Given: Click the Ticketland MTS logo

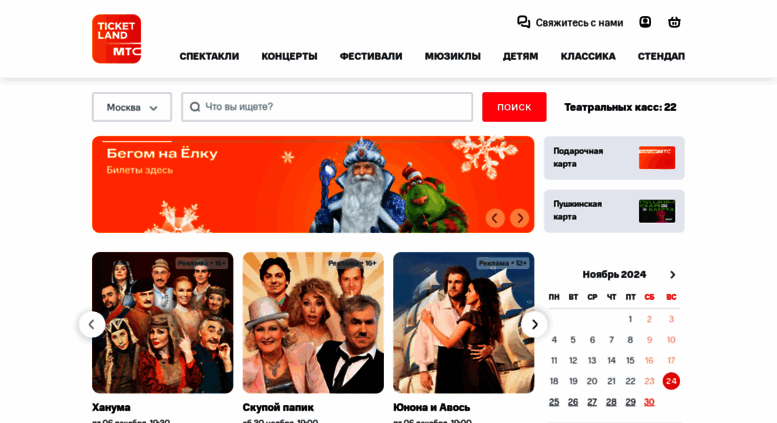Looking at the screenshot, I should (116, 39).
